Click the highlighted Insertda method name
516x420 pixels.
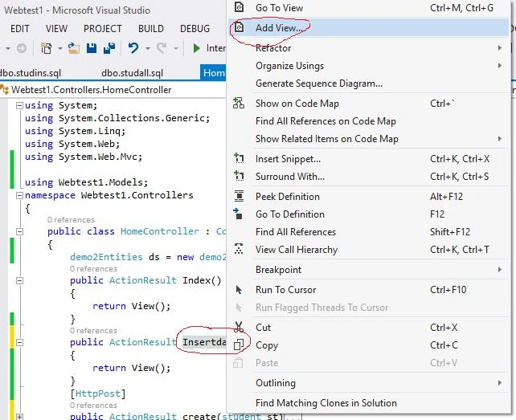click(x=204, y=342)
